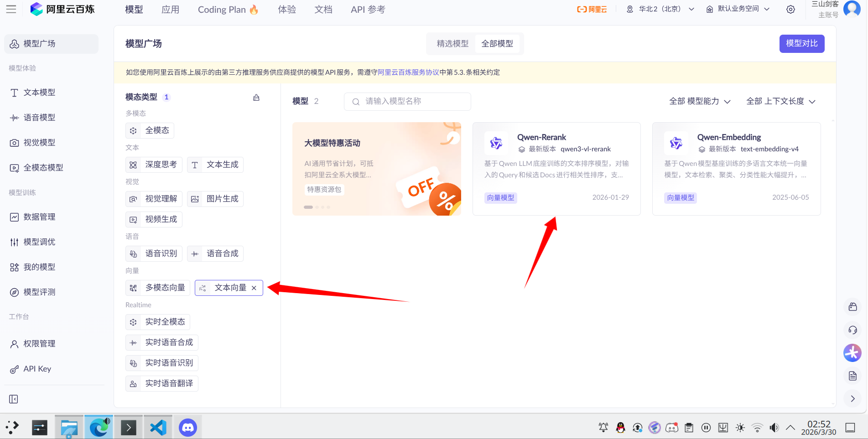Click the 模型对比 button

(x=802, y=43)
